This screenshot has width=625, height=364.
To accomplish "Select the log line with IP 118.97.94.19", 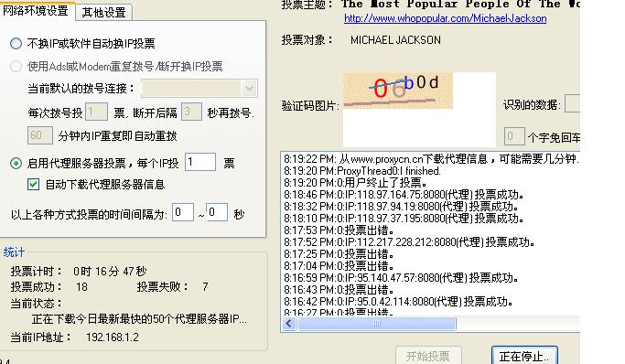I will (x=401, y=207).
